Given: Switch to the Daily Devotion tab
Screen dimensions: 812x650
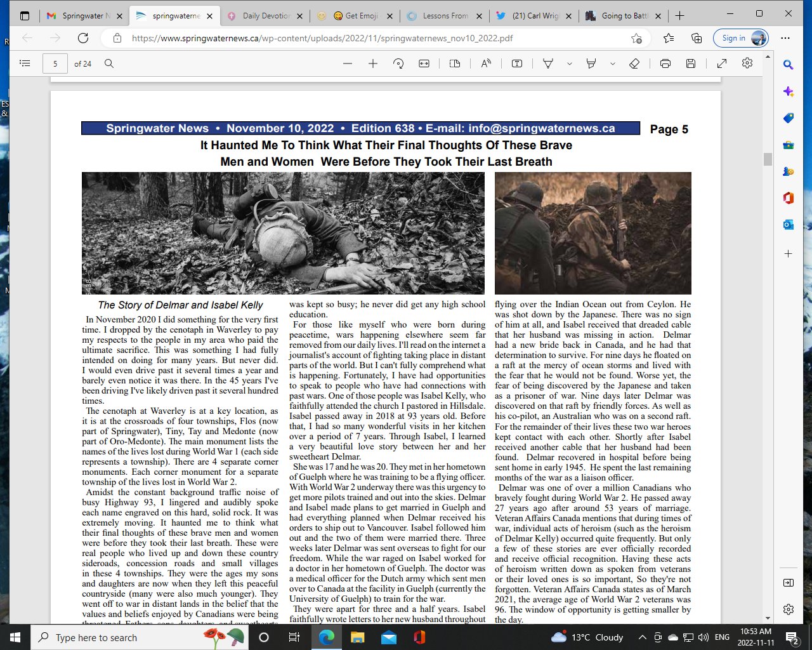Looking at the screenshot, I should [x=265, y=16].
